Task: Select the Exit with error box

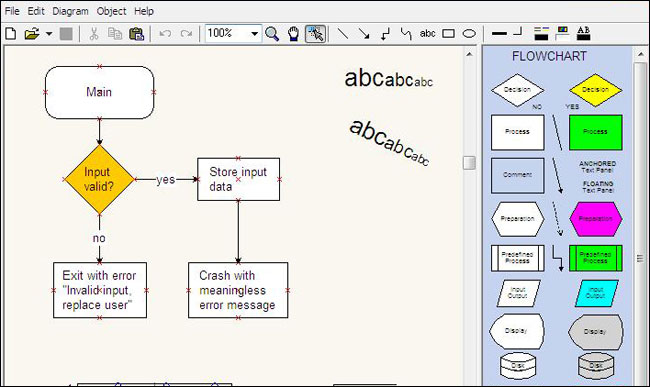Action: pos(99,290)
